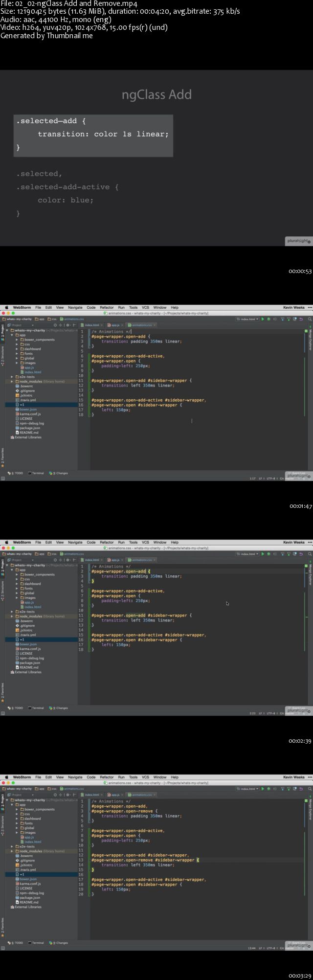This screenshot has width=313, height=980.
Task: Click the README.md file icon in the 00:02:39 frame
Action: (x=18, y=667)
